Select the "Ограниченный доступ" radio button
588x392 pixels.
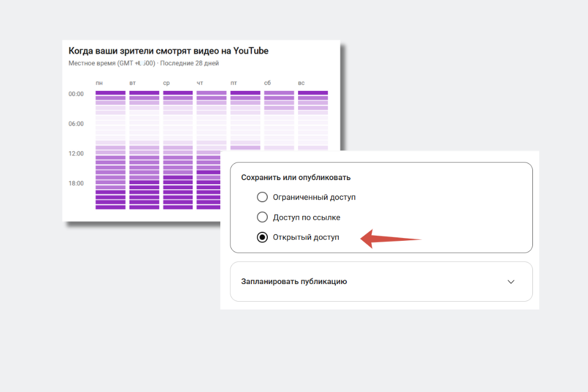pyautogui.click(x=262, y=197)
